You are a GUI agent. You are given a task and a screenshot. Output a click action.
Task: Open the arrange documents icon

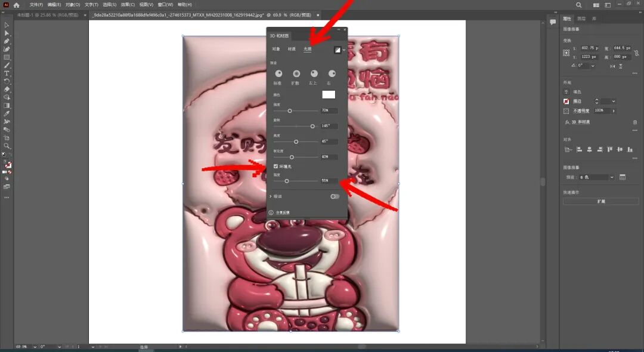[x=596, y=5]
